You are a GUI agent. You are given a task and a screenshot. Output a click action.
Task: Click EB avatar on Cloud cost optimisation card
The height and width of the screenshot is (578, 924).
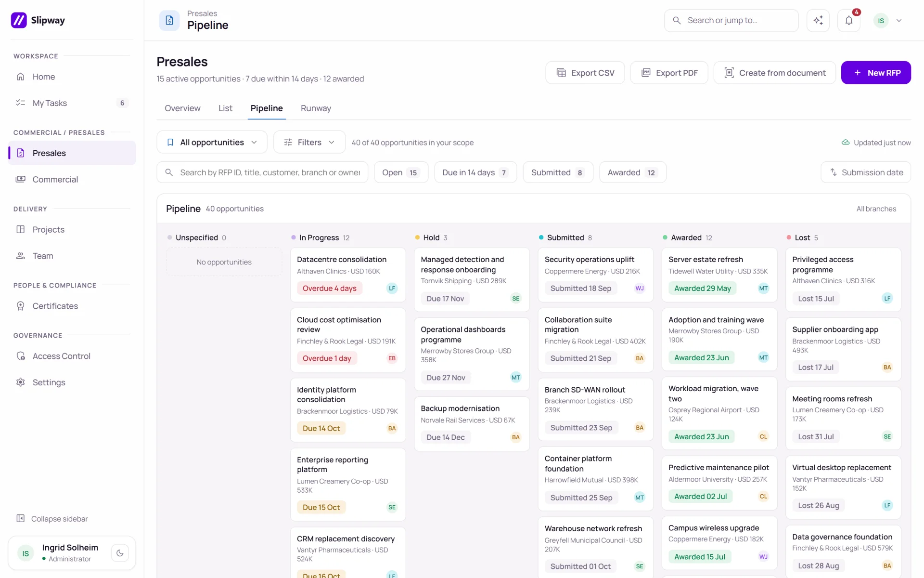coord(392,358)
